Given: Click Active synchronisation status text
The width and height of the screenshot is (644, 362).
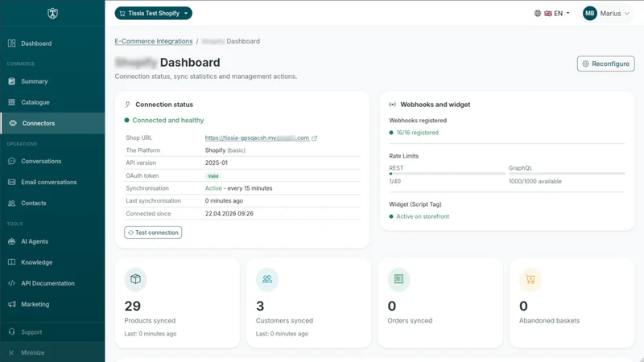Looking at the screenshot, I should tap(213, 188).
